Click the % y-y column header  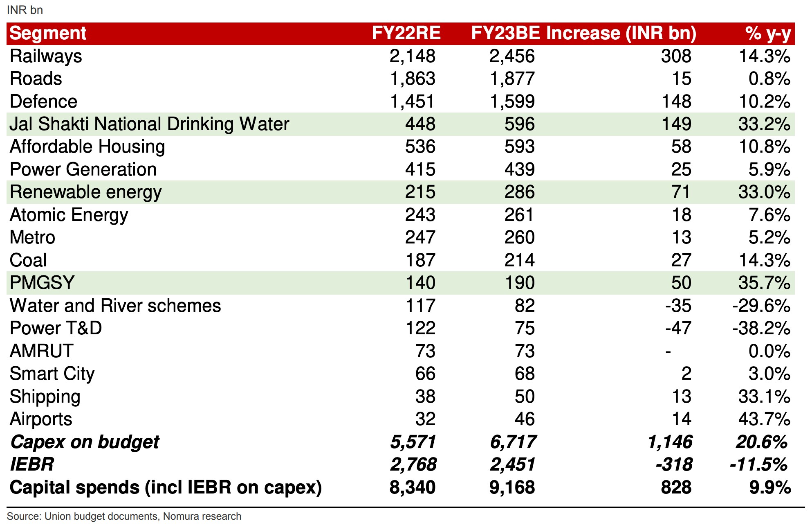click(x=768, y=34)
